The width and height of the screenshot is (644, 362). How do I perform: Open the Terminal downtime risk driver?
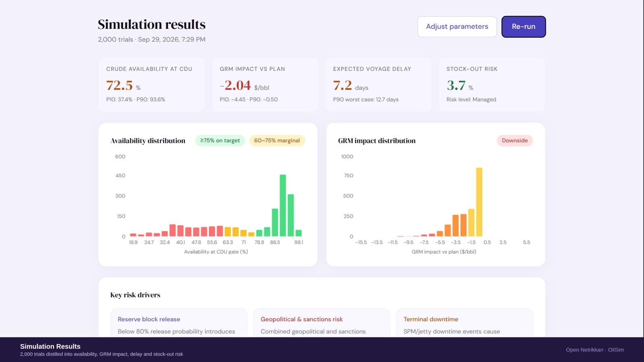tap(464, 323)
